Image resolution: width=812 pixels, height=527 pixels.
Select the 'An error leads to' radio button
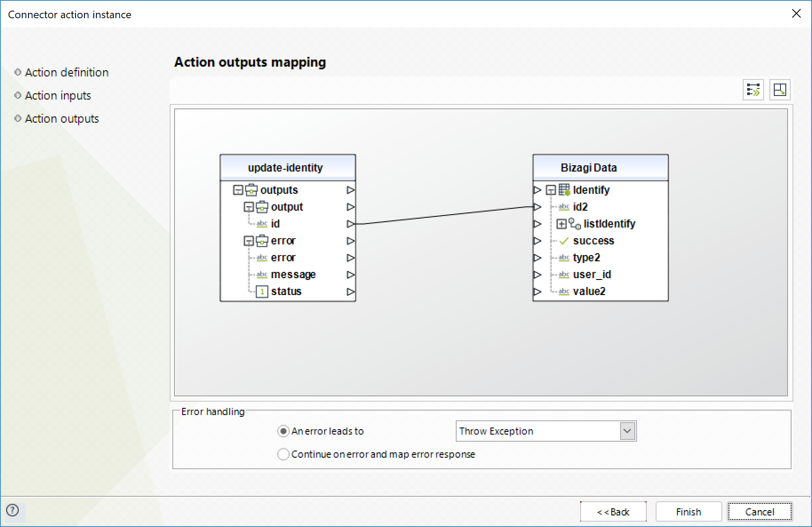[x=283, y=431]
